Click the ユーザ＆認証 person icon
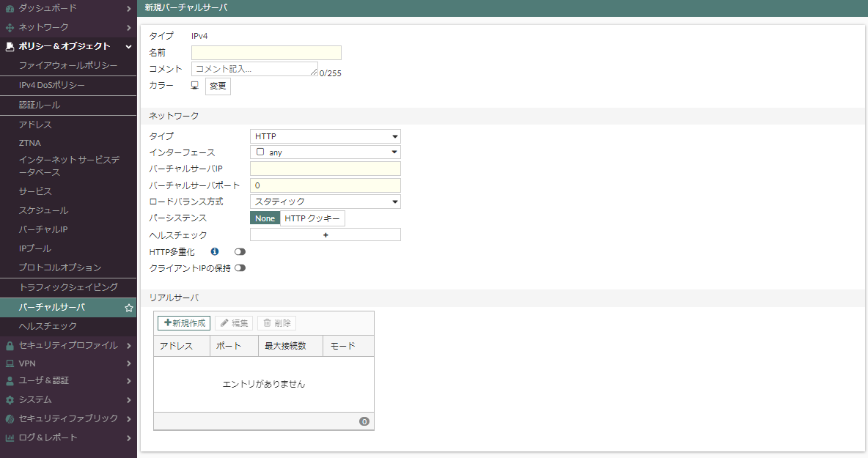This screenshot has height=458, width=868. (10, 381)
